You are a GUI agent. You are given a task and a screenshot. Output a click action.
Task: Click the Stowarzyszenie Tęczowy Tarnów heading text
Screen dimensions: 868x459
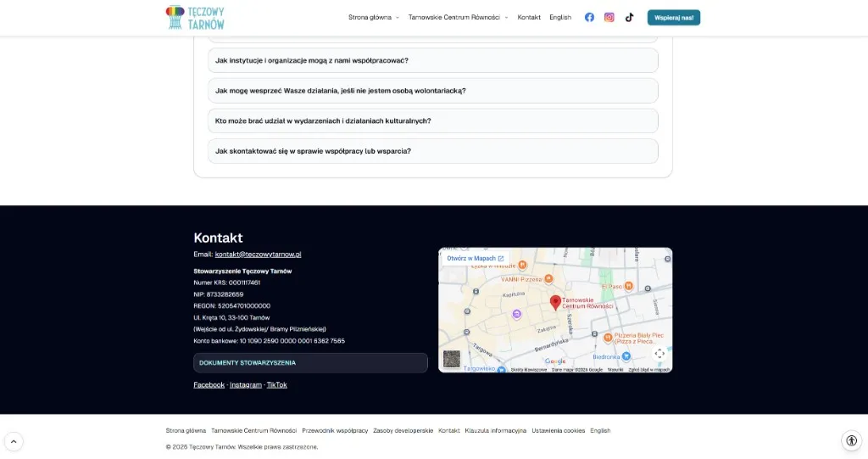click(x=242, y=271)
